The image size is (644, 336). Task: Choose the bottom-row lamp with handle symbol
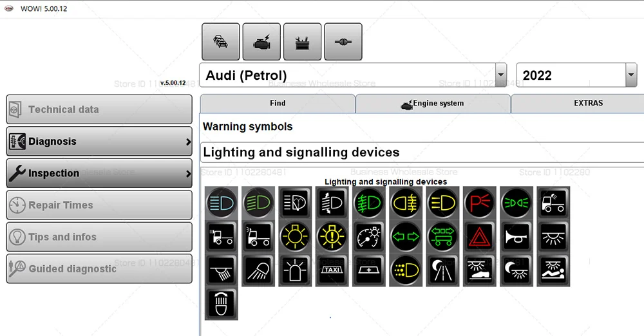pyautogui.click(x=222, y=304)
